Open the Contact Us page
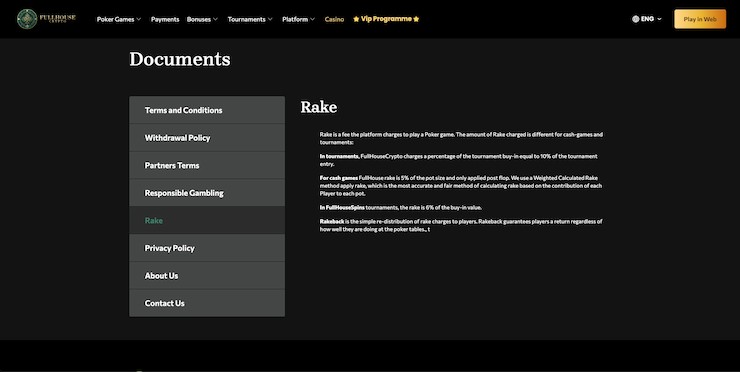Screen dimensions: 740x372 [207, 303]
